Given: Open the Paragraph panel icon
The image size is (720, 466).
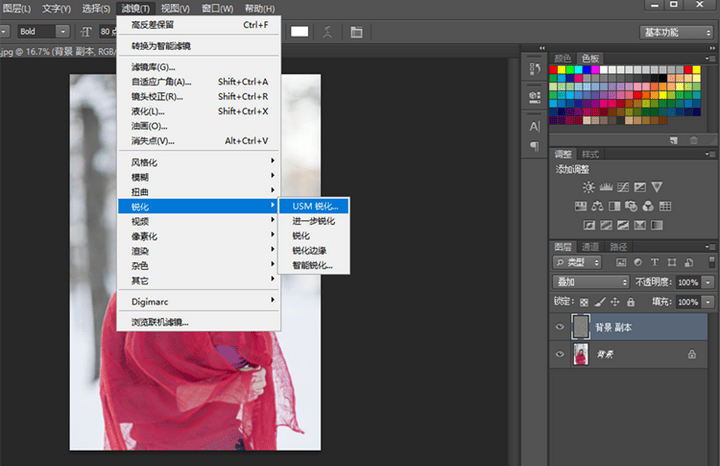Looking at the screenshot, I should click(534, 146).
